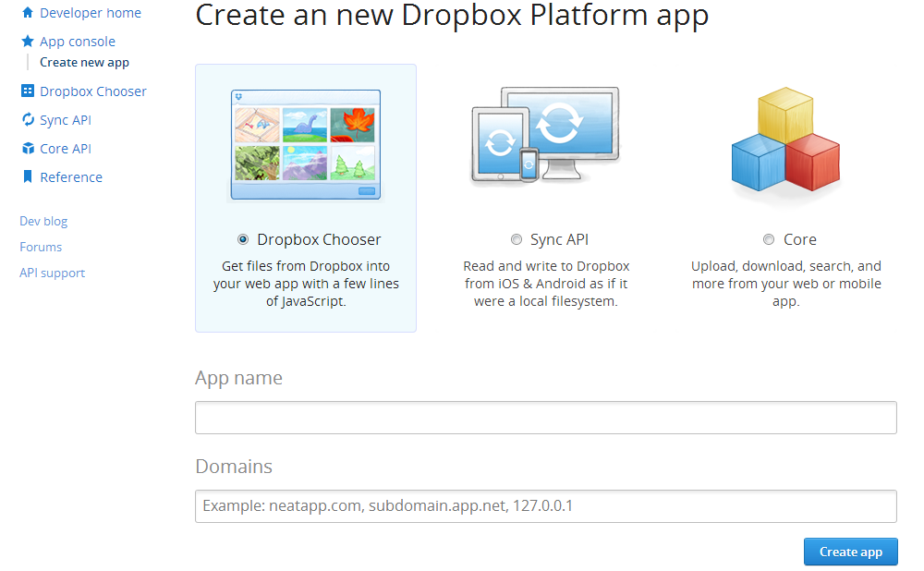Select the Core radio button
Image resolution: width=924 pixels, height=571 pixels.
[769, 239]
